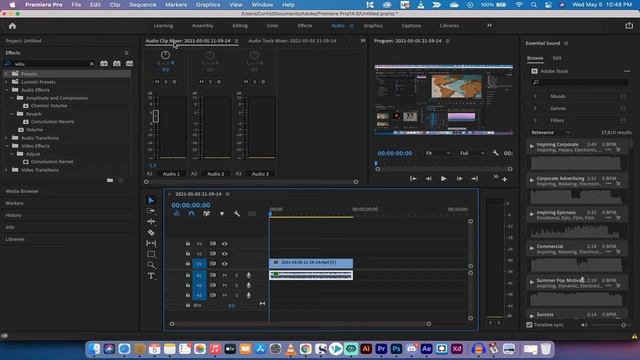Step forward one frame in Program monitor
The width and height of the screenshot is (640, 360).
(460, 179)
